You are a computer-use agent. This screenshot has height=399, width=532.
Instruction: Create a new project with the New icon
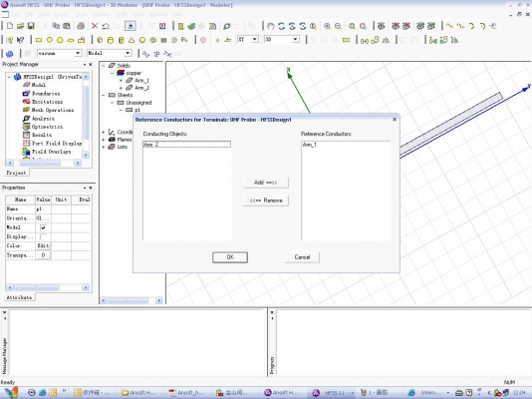click(x=10, y=26)
